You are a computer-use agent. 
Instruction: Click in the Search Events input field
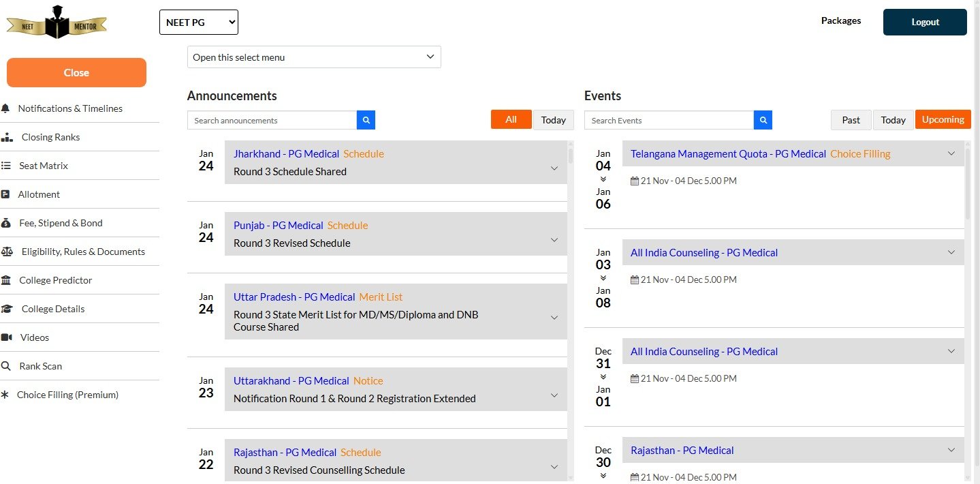click(x=669, y=121)
